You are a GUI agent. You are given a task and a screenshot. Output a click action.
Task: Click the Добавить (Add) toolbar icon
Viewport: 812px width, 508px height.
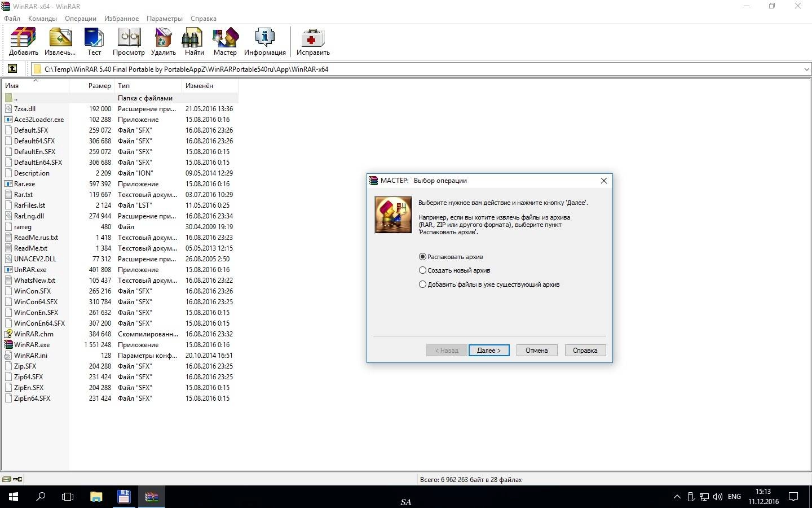(23, 42)
